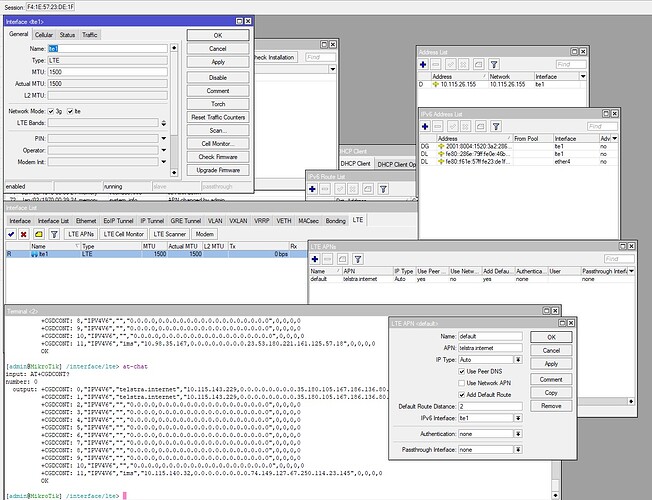652x500 pixels.
Task: Click Apply in the LTE APN dialog
Action: coord(551,364)
